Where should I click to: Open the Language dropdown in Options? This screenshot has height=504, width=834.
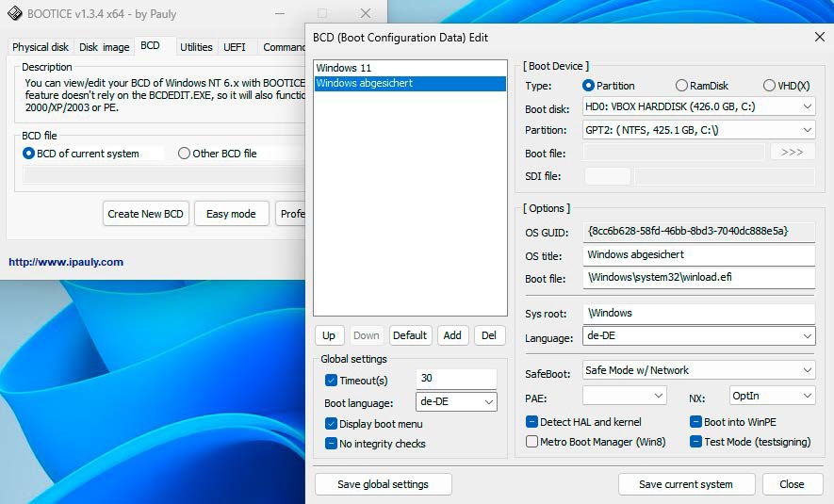coord(698,336)
